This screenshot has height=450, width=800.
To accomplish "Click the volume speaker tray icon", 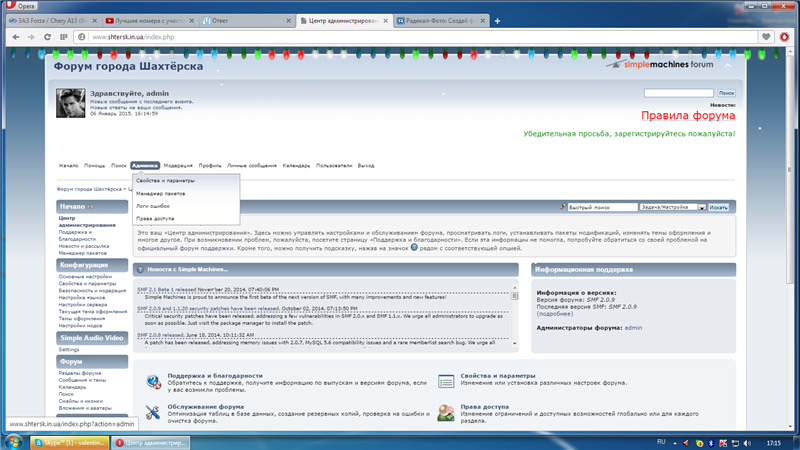I will click(x=747, y=443).
